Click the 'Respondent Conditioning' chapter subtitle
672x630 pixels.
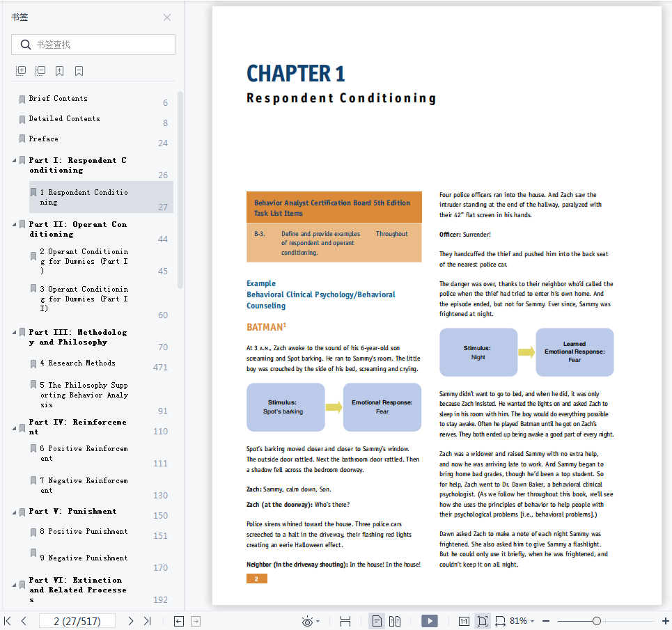[342, 98]
